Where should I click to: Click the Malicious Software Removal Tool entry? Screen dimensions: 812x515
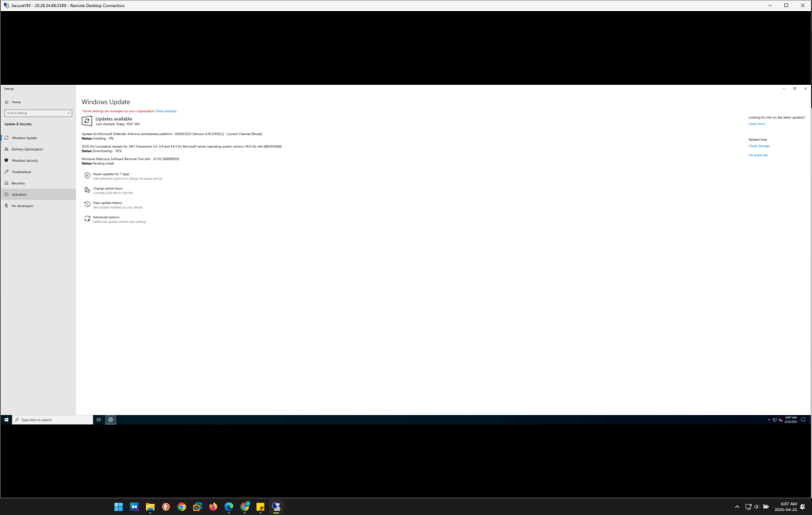coord(131,159)
